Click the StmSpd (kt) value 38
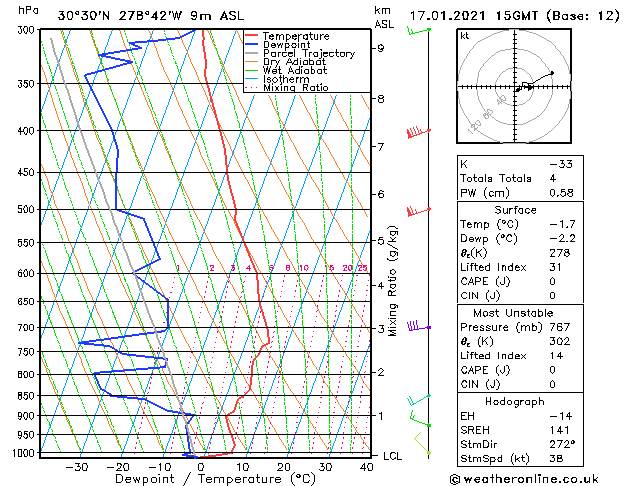 pos(556,459)
